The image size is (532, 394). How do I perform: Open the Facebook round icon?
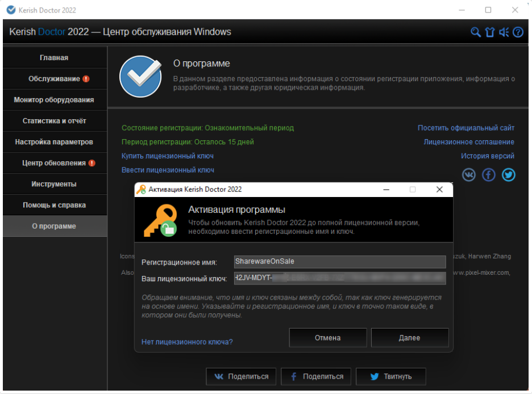pyautogui.click(x=489, y=175)
